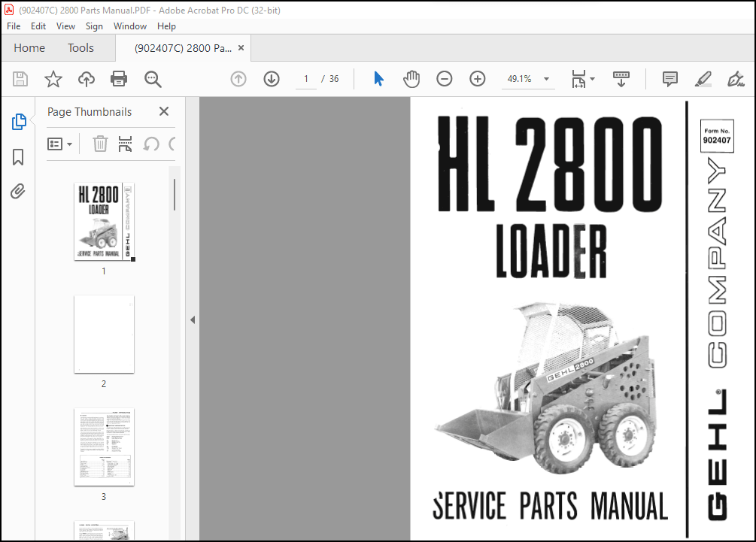Click the Print document icon
This screenshot has height=542, width=756.
pyautogui.click(x=119, y=78)
